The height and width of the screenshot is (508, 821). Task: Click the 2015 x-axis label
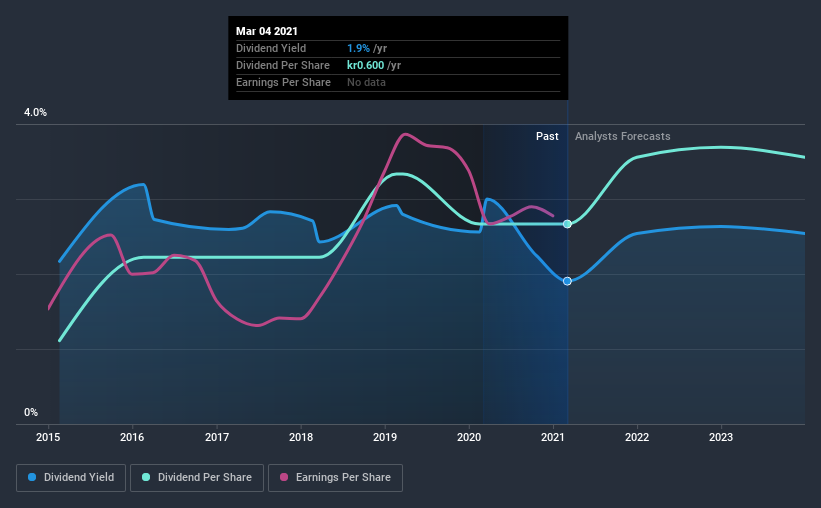click(48, 437)
